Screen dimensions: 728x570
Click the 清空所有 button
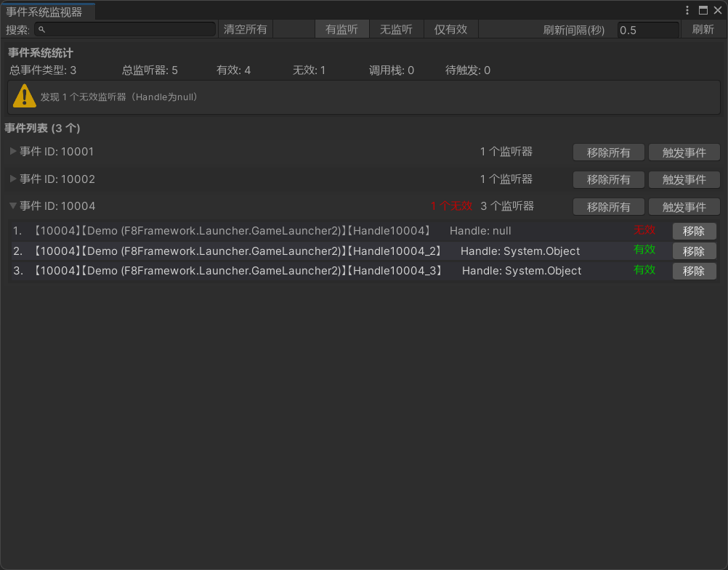click(245, 29)
